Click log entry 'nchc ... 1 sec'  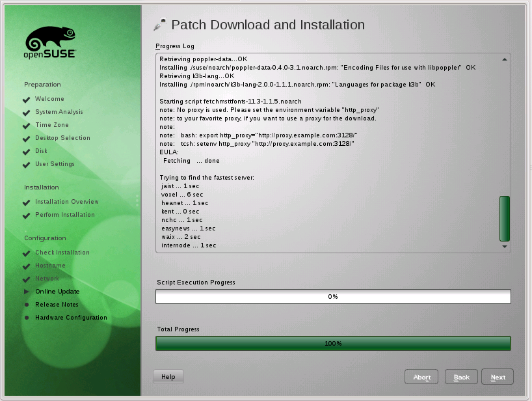coord(182,220)
